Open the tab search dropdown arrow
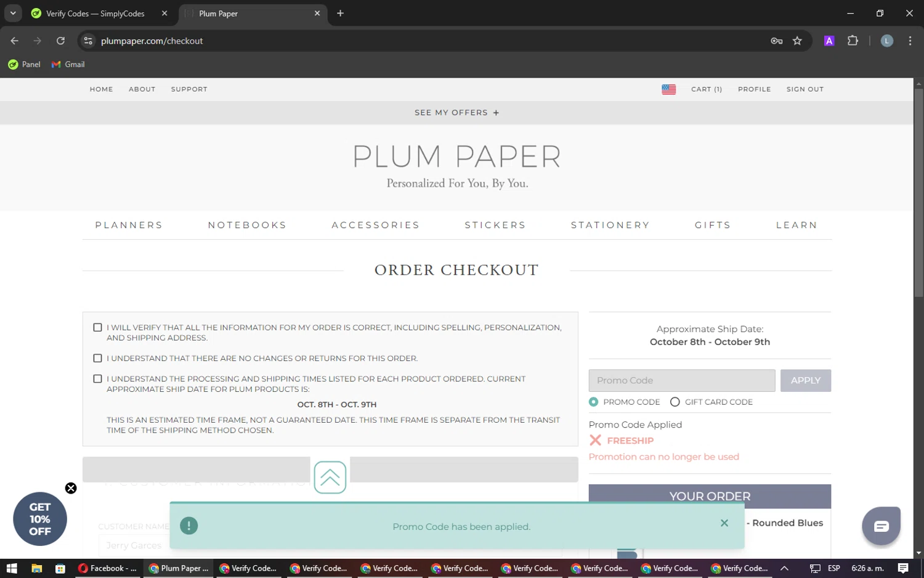This screenshot has height=578, width=924. point(13,13)
